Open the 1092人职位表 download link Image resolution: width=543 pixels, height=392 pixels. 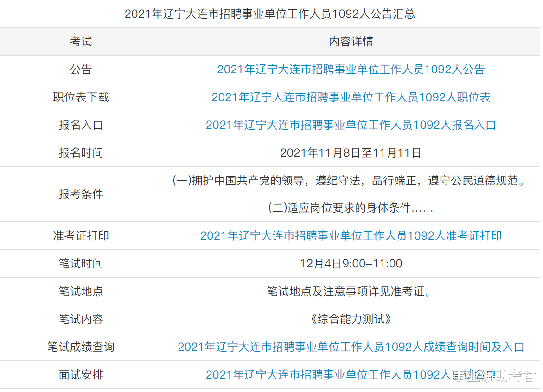(351, 97)
